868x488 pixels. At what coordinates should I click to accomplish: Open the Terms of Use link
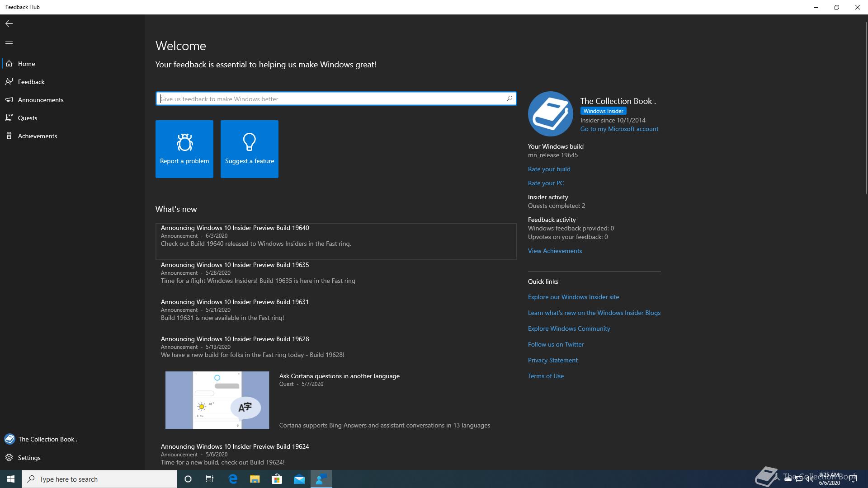coord(546,376)
